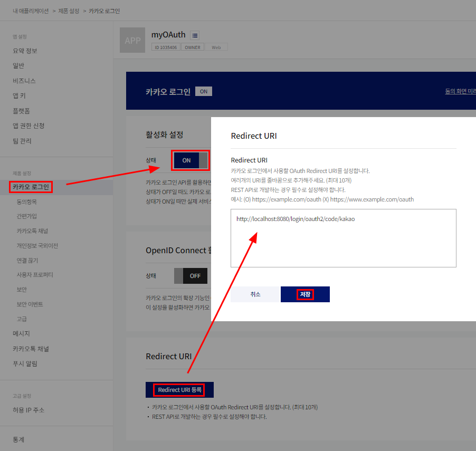Click the 활성화 설정 heading
This screenshot has height=451, width=476.
(164, 135)
